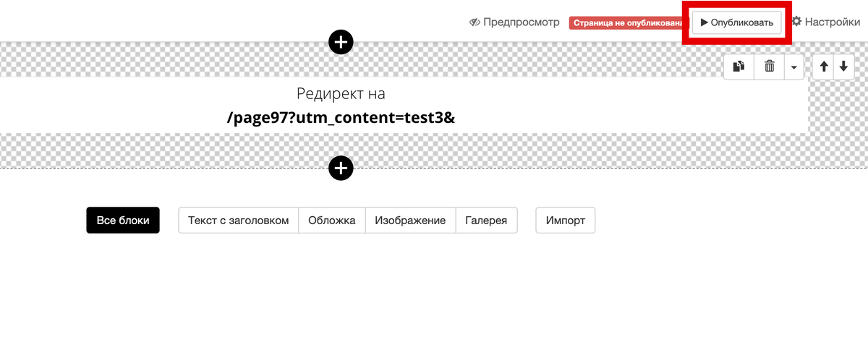Add block using top plus icon
Viewport: 868px width, 347px height.
click(341, 42)
